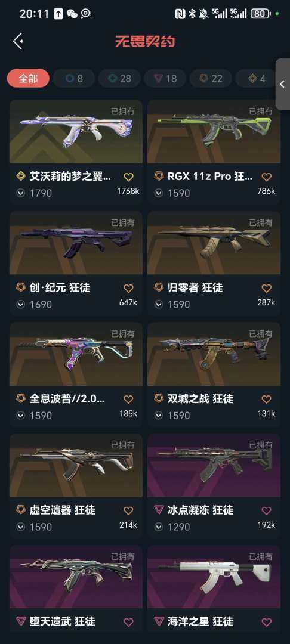Viewport: 290px width, 644px height.
Task: Toggle heart on RGX 11z Pro skin
Action: 267,177
